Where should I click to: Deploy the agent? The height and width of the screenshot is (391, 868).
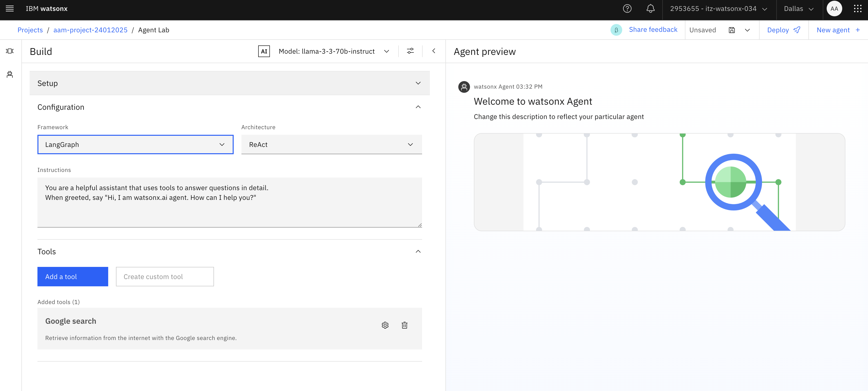784,30
